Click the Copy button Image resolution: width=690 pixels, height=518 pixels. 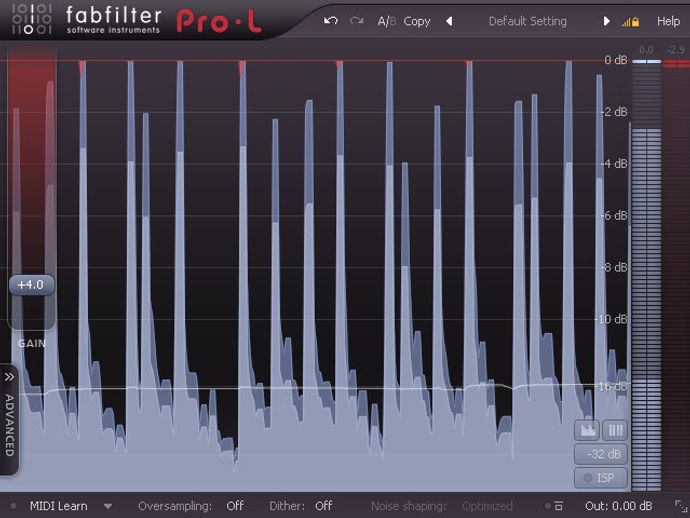click(x=417, y=22)
